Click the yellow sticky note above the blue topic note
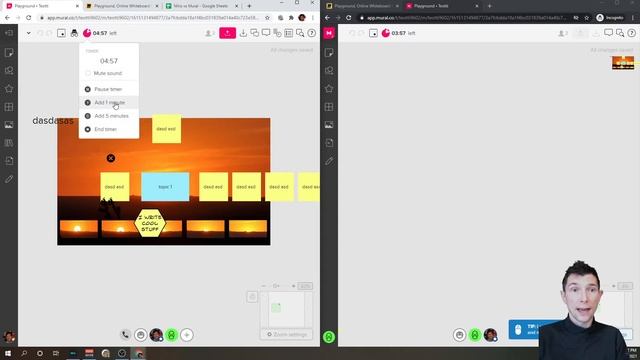640x360 pixels. coord(167,129)
